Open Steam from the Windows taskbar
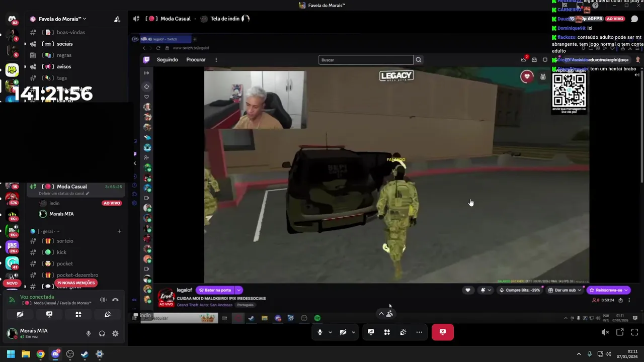This screenshot has width=644, height=362. [85, 354]
